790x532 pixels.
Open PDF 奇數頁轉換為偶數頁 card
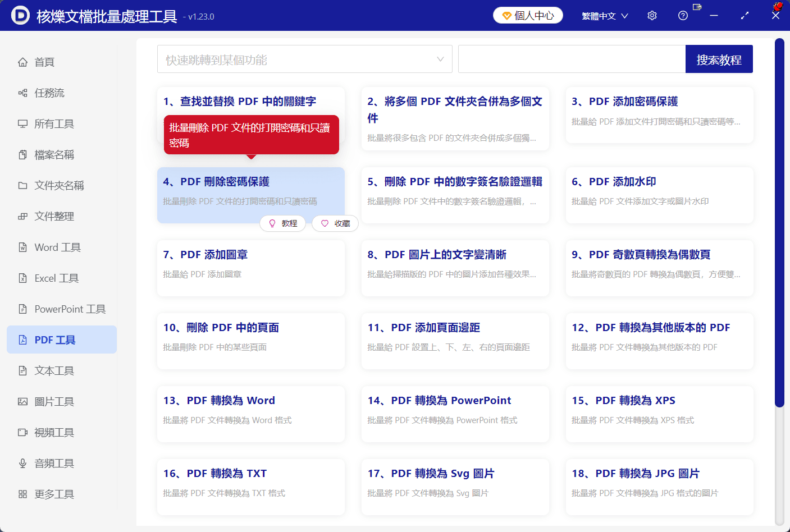coord(660,268)
